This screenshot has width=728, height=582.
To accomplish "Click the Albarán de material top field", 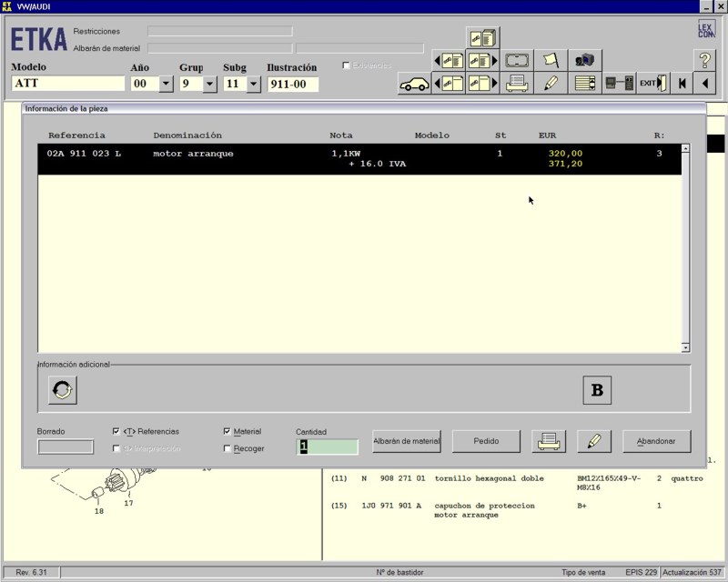I will tap(220, 48).
